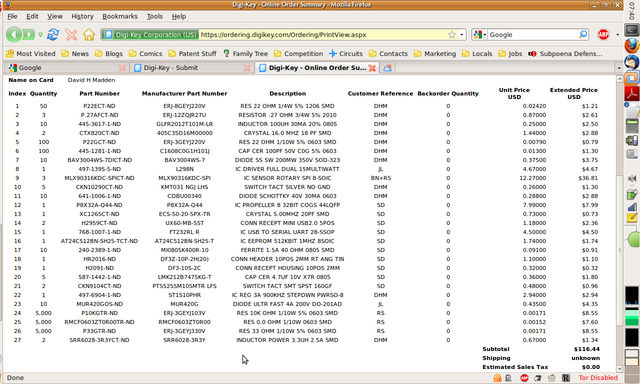Image resolution: width=640 pixels, height=384 pixels.
Task: Click the ABP icon in status bar
Action: pyautogui.click(x=524, y=378)
